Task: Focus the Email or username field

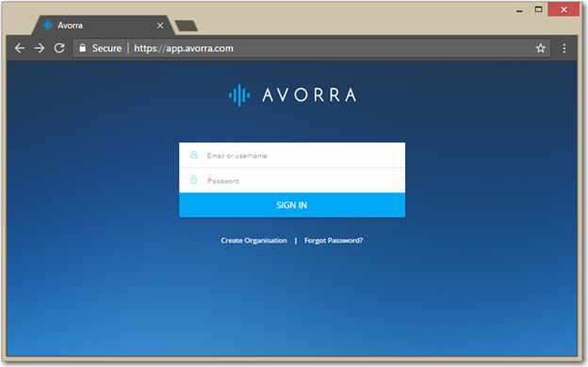Action: click(x=292, y=155)
